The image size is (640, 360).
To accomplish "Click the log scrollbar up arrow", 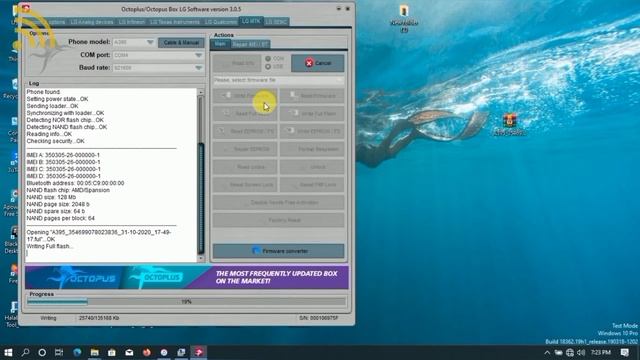I will (x=200, y=92).
